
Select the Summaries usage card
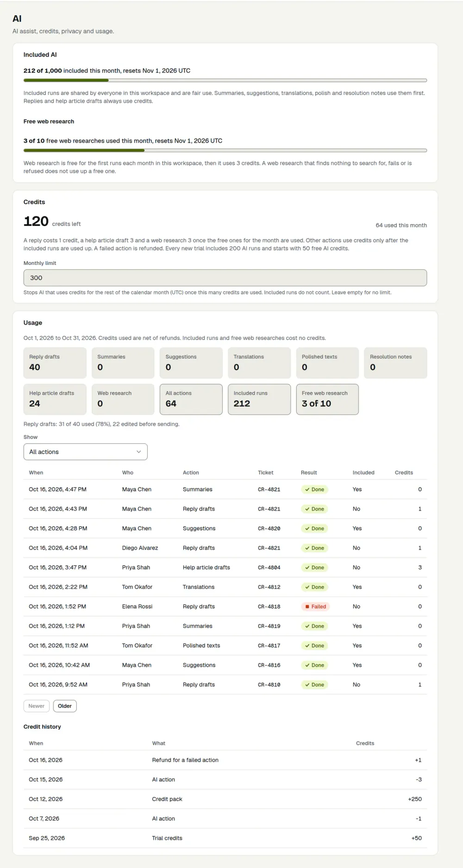[123, 363]
